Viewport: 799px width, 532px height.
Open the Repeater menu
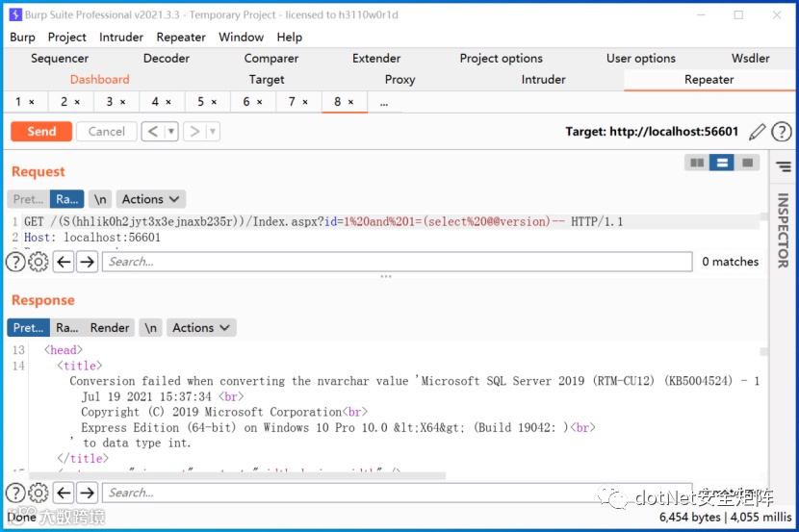point(181,38)
